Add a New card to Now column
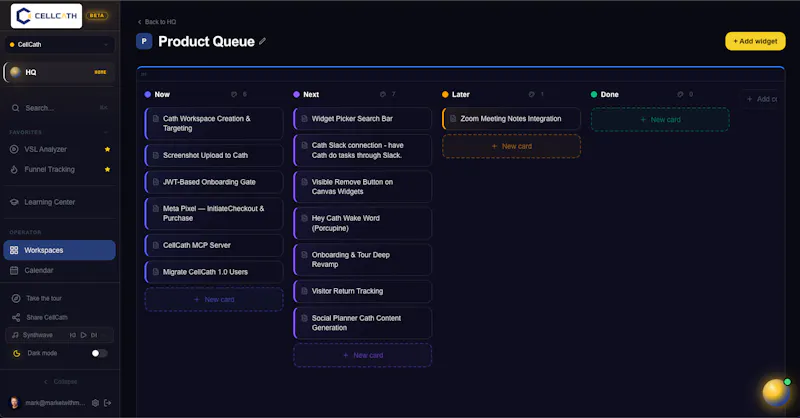Image resolution: width=800 pixels, height=418 pixels. click(214, 300)
